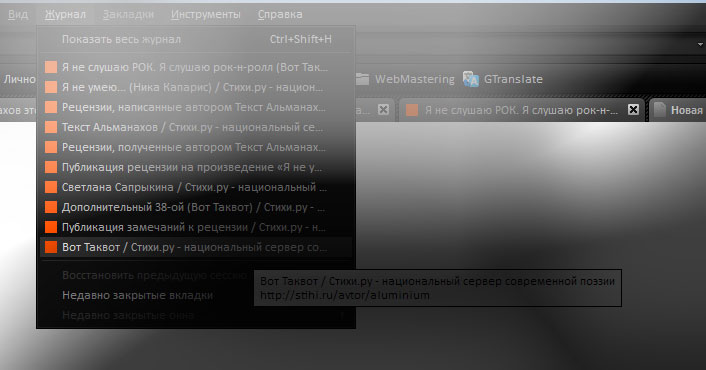The width and height of the screenshot is (706, 370).
Task: Open the dropdown arrow at toolbar right edge
Action: click(x=700, y=44)
